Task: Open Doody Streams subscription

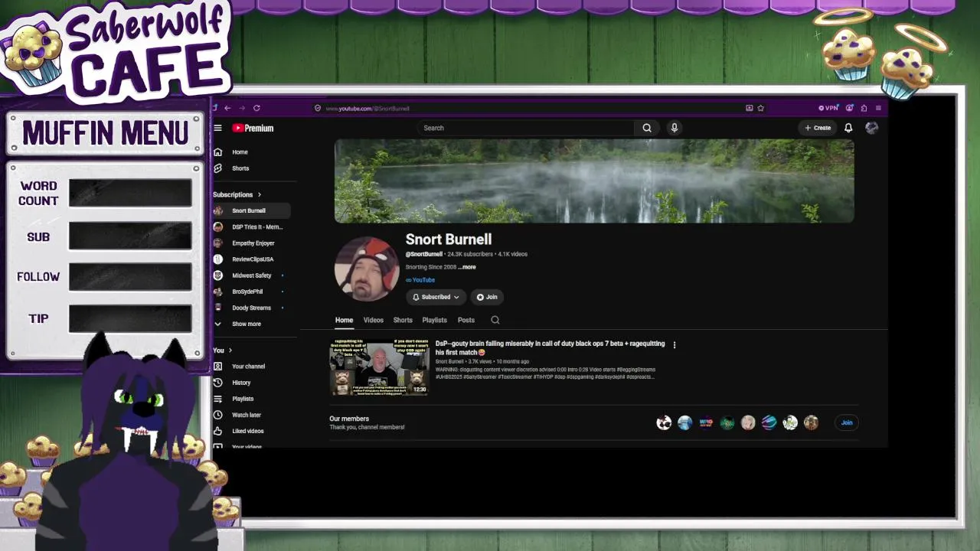Action: click(x=251, y=308)
